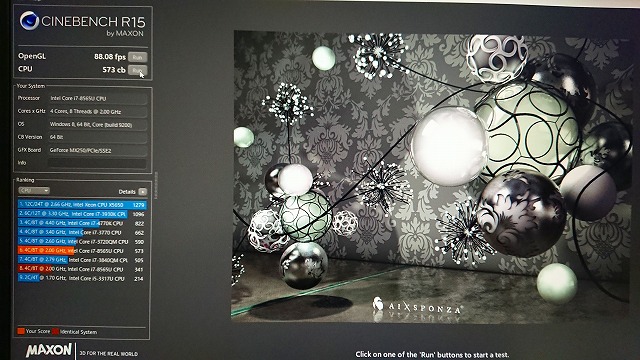Select the Xeon X5650 ranking entry
The width and height of the screenshot is (640, 360).
[x=82, y=205]
